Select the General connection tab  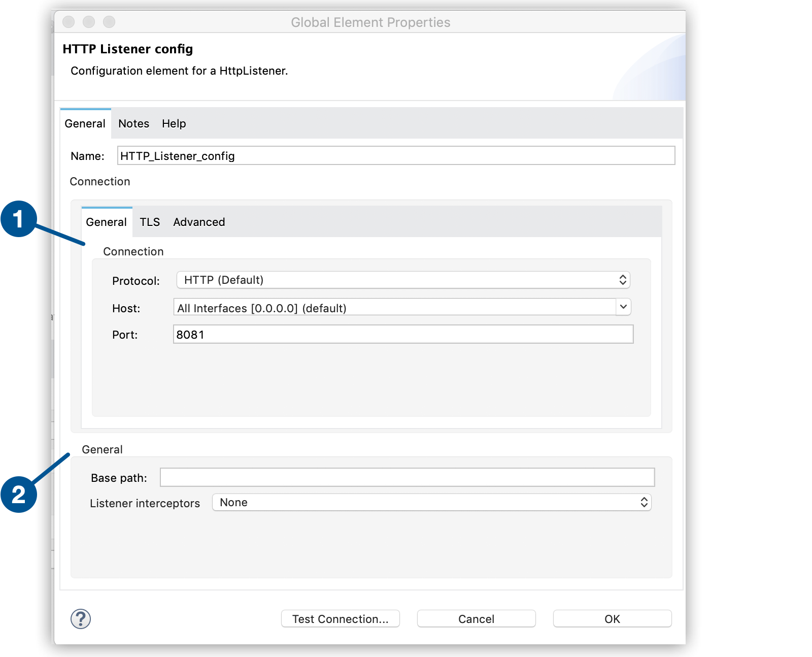(x=106, y=222)
